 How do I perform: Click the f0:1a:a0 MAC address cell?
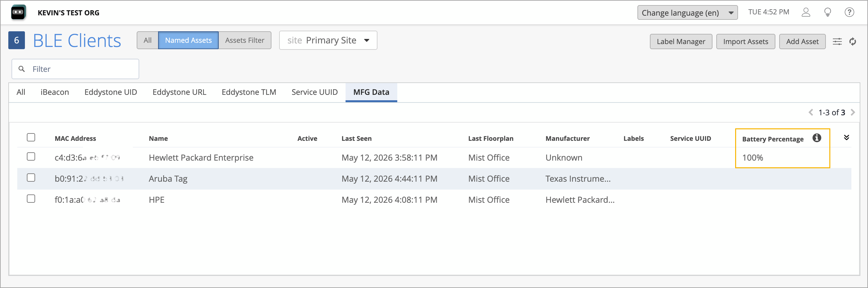(87, 200)
